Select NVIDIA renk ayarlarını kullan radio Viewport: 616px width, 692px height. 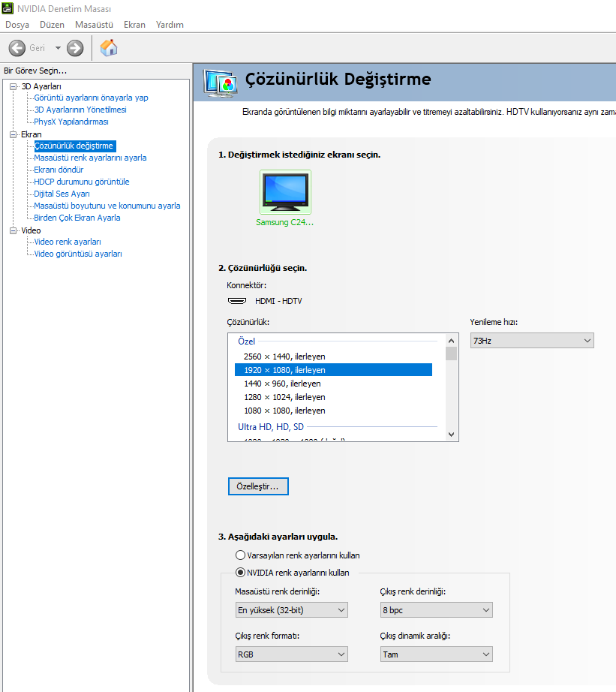pos(241,573)
